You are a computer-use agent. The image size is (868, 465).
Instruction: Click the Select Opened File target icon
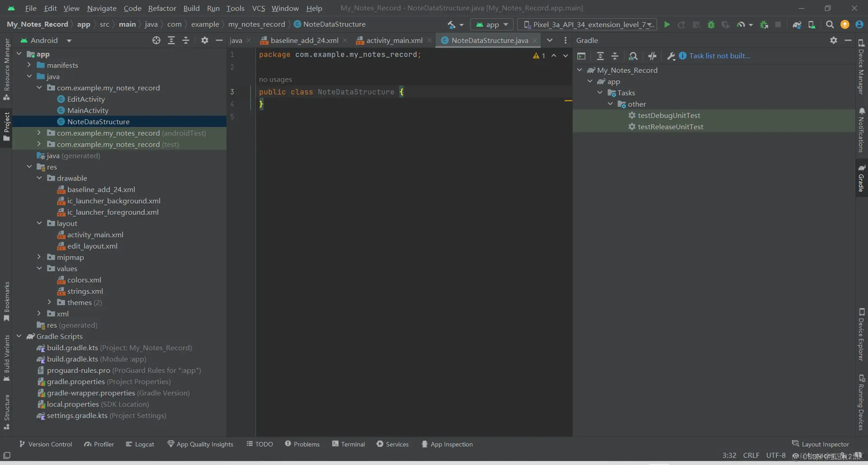[x=156, y=40]
